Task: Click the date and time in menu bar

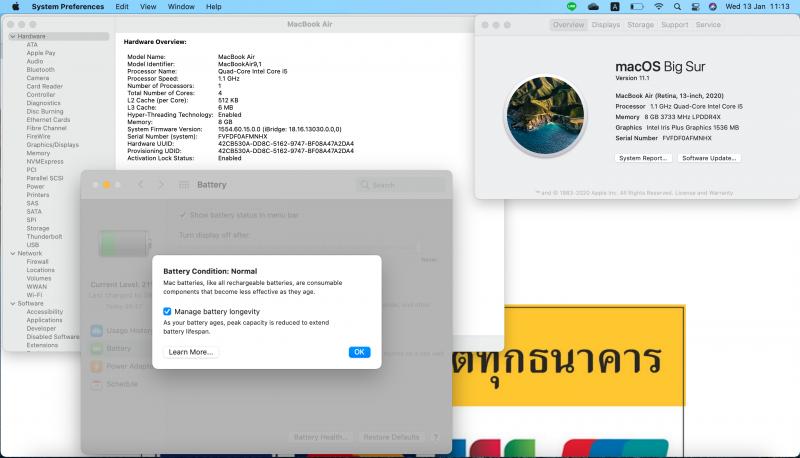Action: coord(757,7)
